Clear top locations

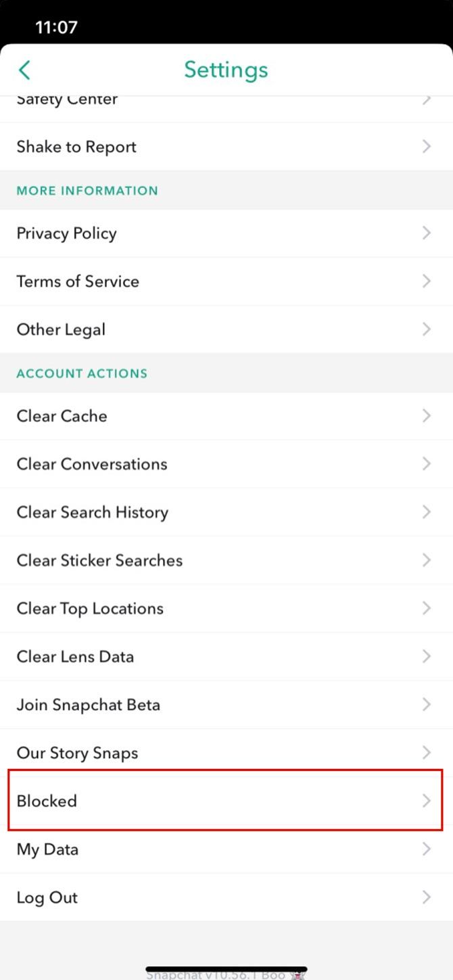(x=226, y=608)
